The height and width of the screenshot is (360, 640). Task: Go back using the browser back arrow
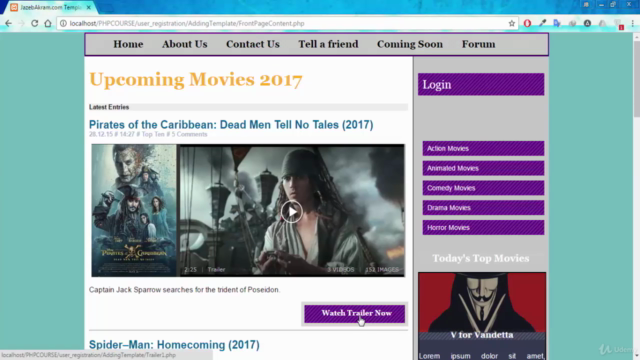9,23
